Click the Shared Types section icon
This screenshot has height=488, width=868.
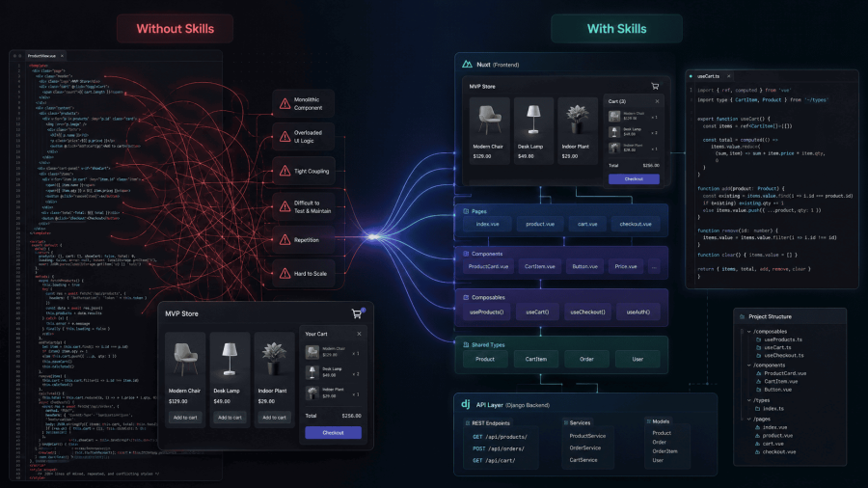pyautogui.click(x=466, y=344)
